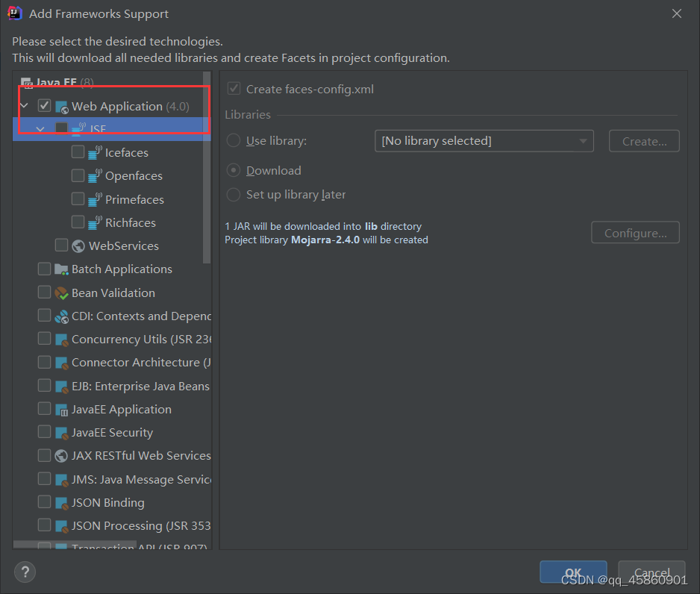This screenshot has width=700, height=594.
Task: Click the Openfaces framework icon
Action: [x=95, y=176]
